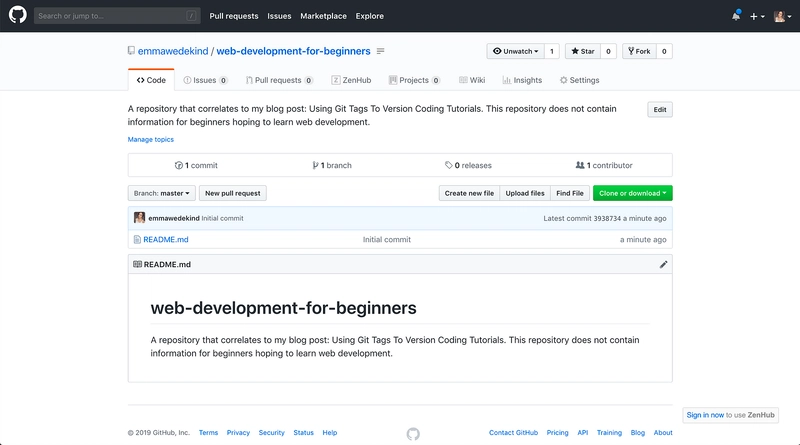Open the Branch: master dropdown
800x445 pixels.
(161, 193)
